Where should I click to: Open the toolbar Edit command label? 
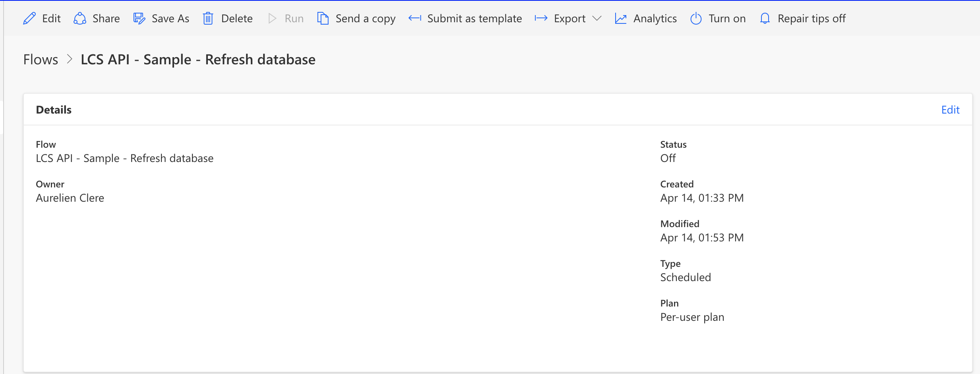(51, 19)
